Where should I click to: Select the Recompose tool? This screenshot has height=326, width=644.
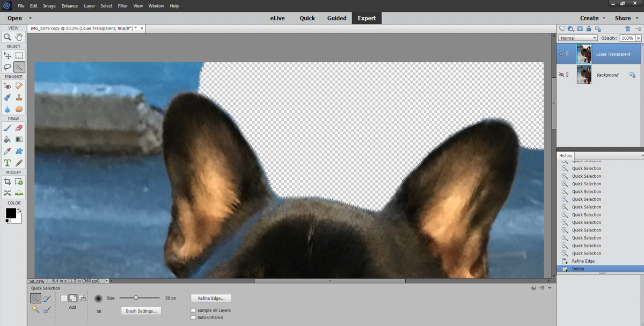tap(19, 182)
